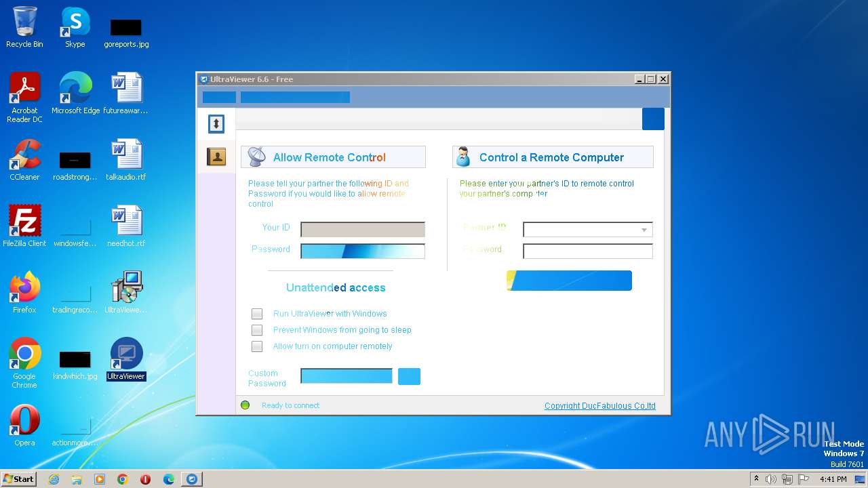Select the CCleaner desktop icon
Screen dimensions: 868x488
24,160
